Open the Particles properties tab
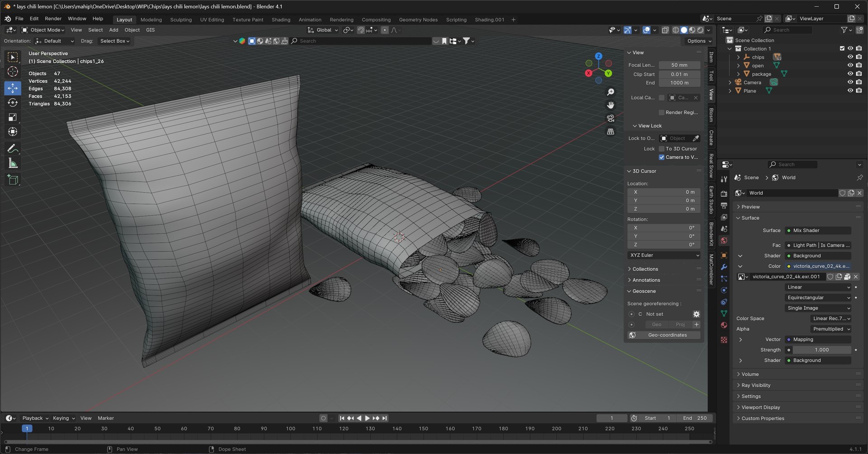Viewport: 868px width, 454px height. 724,279
